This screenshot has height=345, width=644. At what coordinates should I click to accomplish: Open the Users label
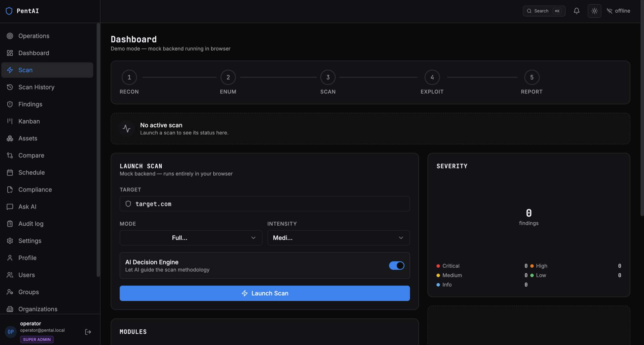[x=26, y=275]
